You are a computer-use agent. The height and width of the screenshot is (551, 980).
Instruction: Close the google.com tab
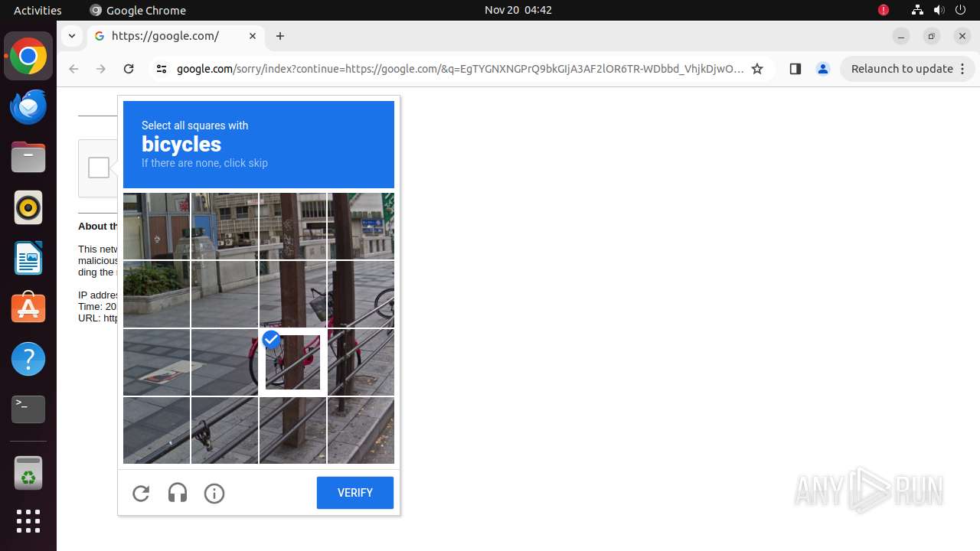coord(253,36)
